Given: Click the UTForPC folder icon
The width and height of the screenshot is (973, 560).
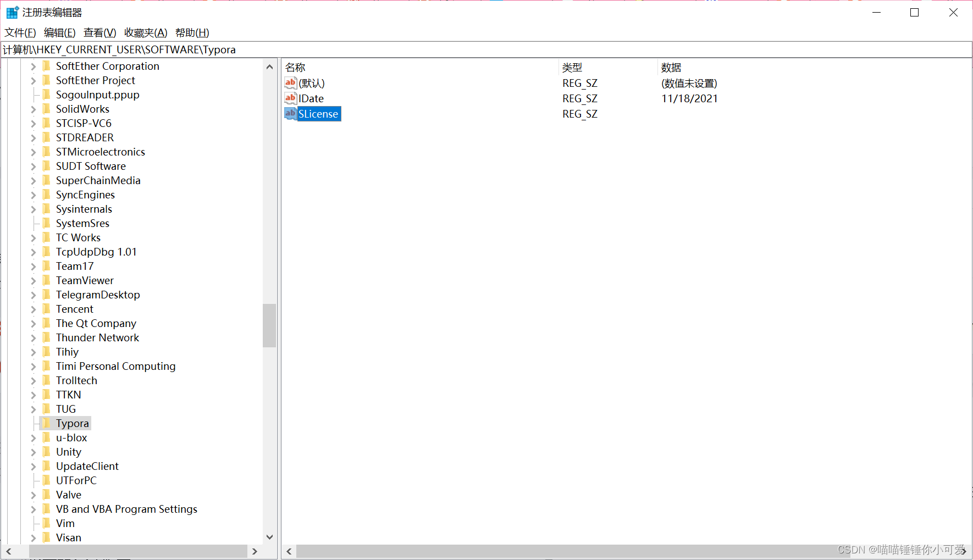Looking at the screenshot, I should 47,480.
